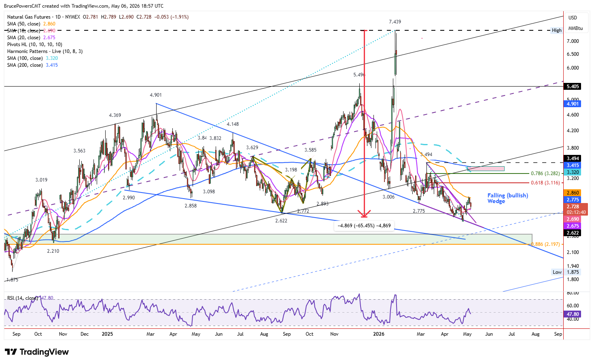Click the 3.415 blue SMA price label
This screenshot has width=594, height=364.
pyautogui.click(x=573, y=165)
